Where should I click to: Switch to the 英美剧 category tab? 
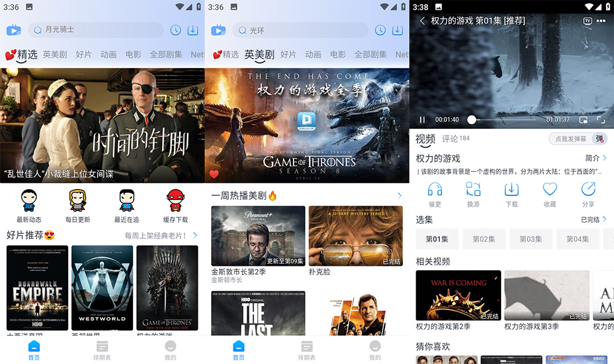point(259,54)
